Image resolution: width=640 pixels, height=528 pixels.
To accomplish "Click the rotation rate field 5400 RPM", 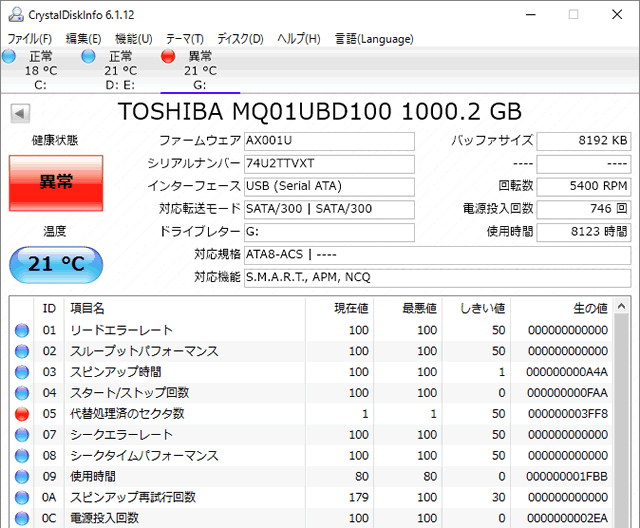I will pyautogui.click(x=584, y=187).
